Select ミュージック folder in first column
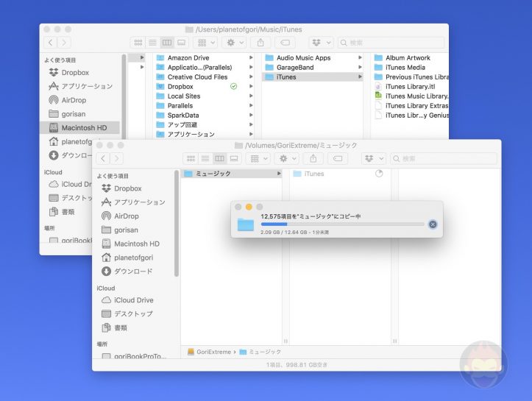 (232, 174)
